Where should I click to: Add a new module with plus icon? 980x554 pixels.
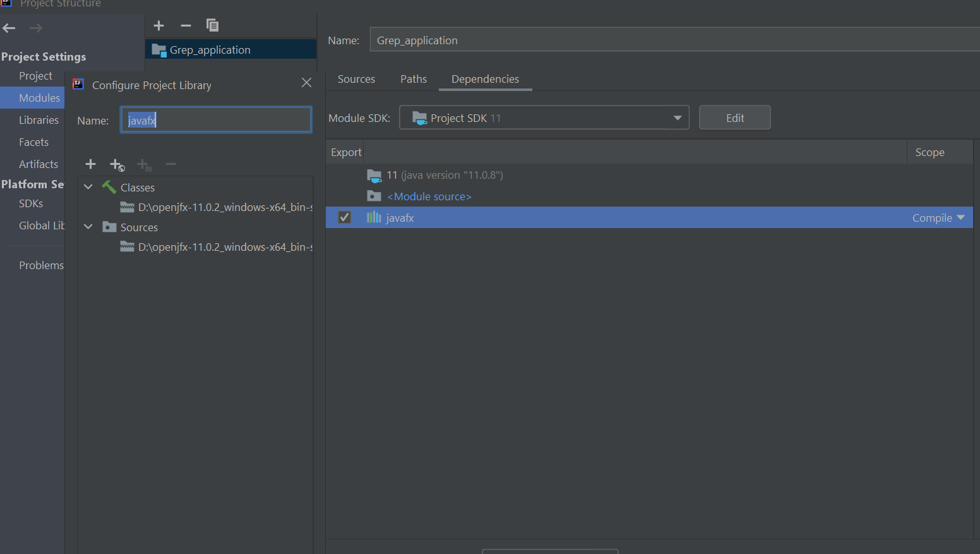[x=159, y=25]
